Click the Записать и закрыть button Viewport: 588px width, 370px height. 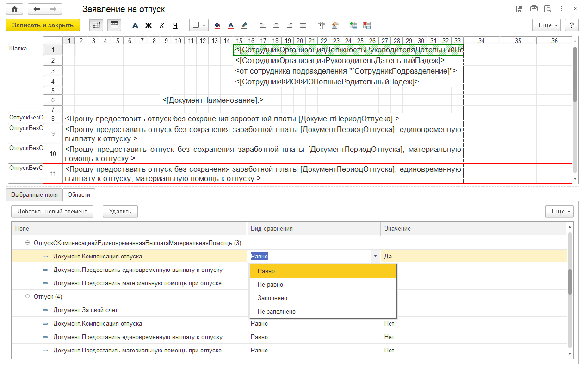coord(43,25)
